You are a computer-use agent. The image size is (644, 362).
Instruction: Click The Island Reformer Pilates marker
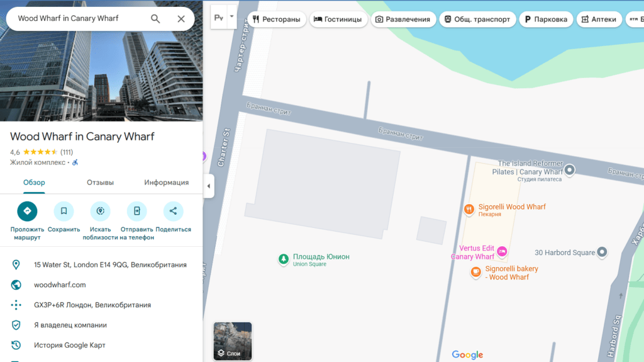(569, 170)
